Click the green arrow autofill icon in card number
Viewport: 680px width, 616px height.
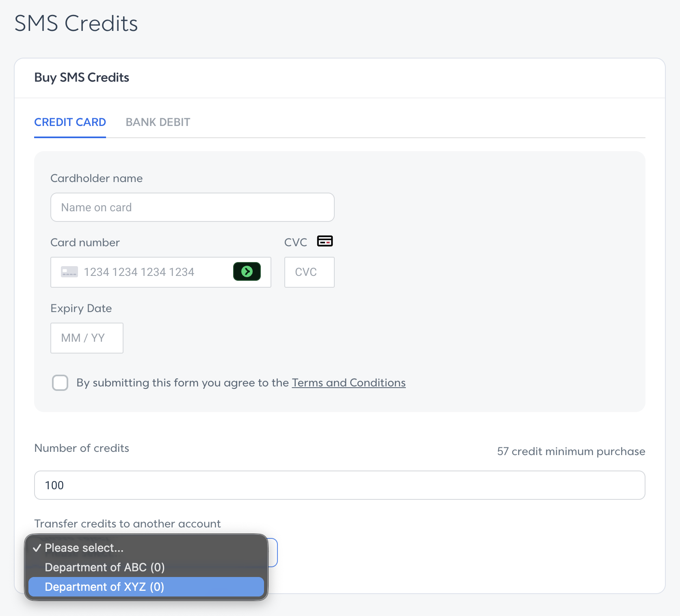(247, 271)
